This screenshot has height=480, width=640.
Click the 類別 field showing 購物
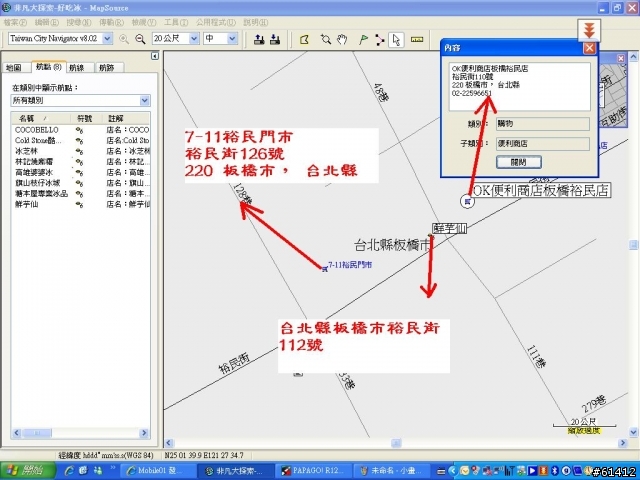click(x=542, y=124)
